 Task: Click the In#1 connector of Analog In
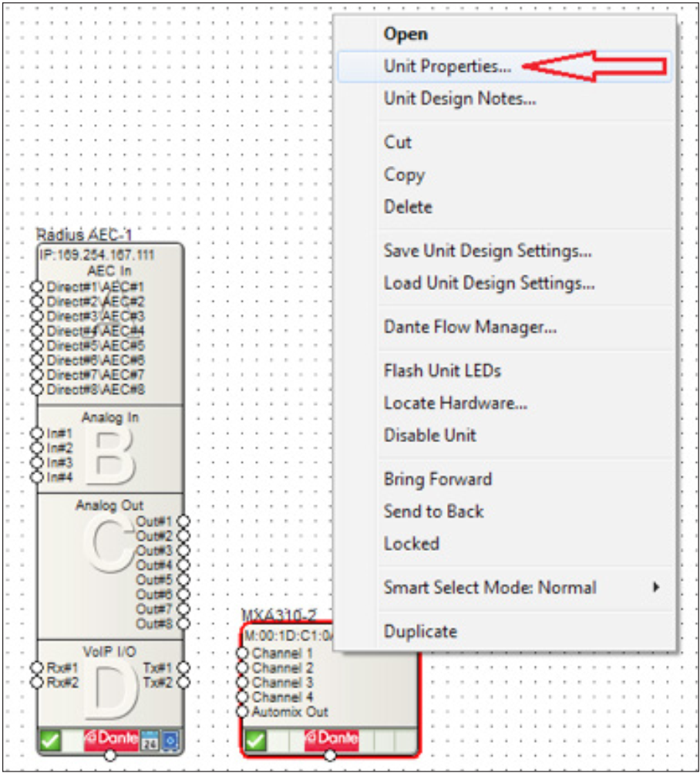[37, 434]
